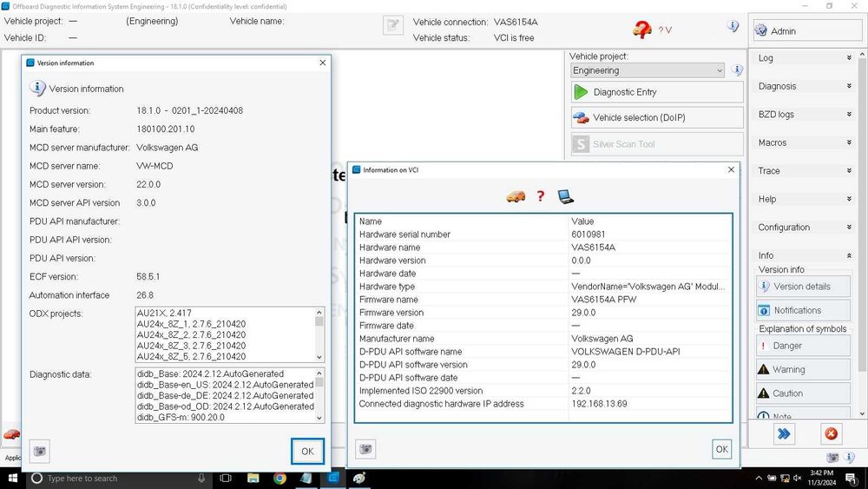The height and width of the screenshot is (489, 868).
Task: Expand the Configuration section
Action: [x=805, y=227]
